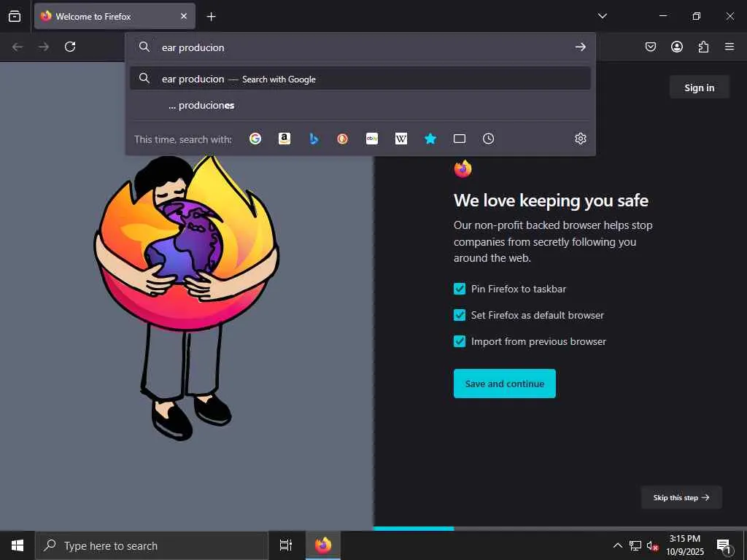The width and height of the screenshot is (747, 560).
Task: Open the muted volume tray icon
Action: pos(652,545)
